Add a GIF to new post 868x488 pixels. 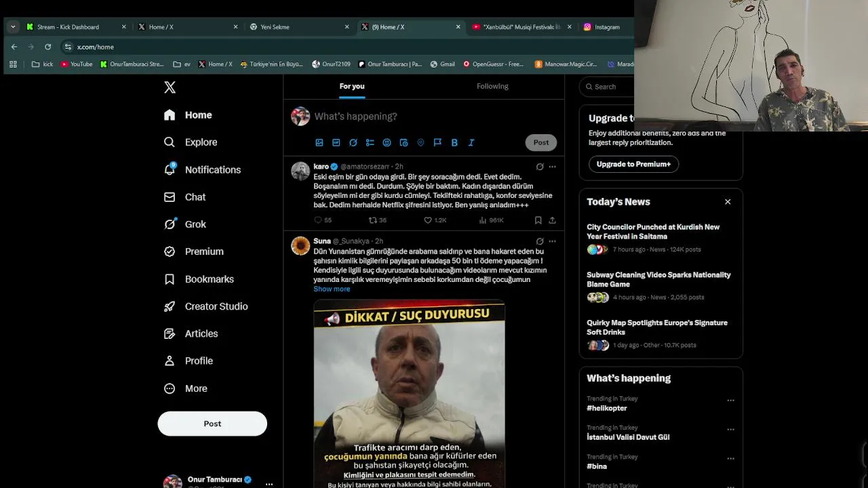[x=336, y=142]
